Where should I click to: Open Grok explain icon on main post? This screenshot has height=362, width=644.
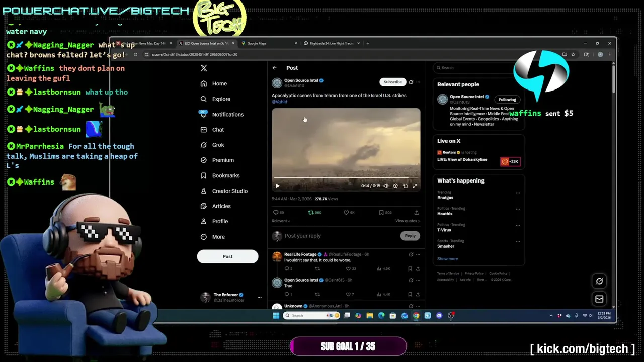tap(411, 82)
